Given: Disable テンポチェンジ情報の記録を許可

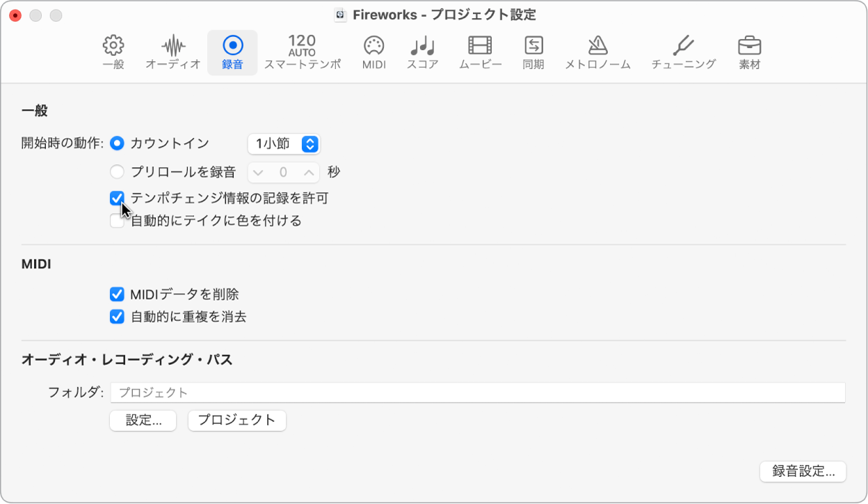Looking at the screenshot, I should (116, 198).
